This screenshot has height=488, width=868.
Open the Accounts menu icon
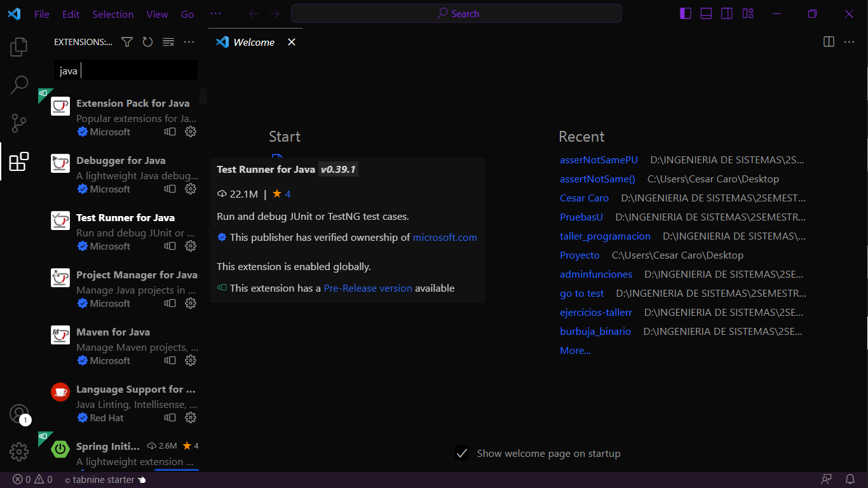(19, 414)
